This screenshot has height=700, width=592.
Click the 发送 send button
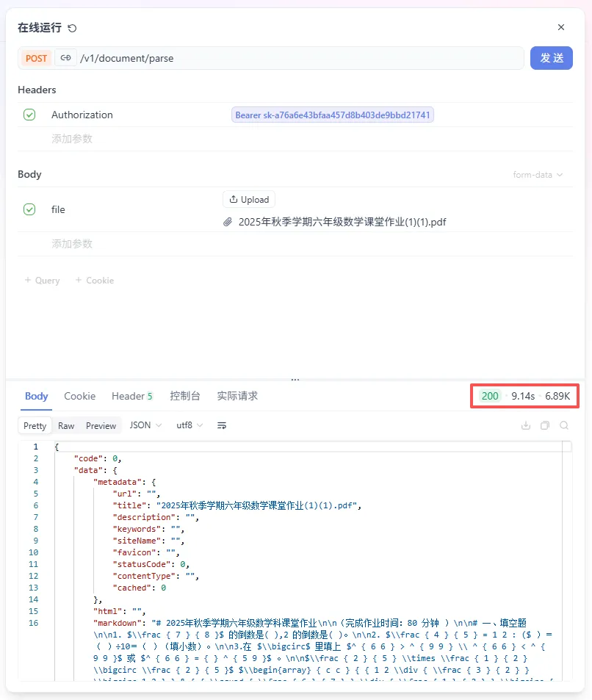pos(552,57)
